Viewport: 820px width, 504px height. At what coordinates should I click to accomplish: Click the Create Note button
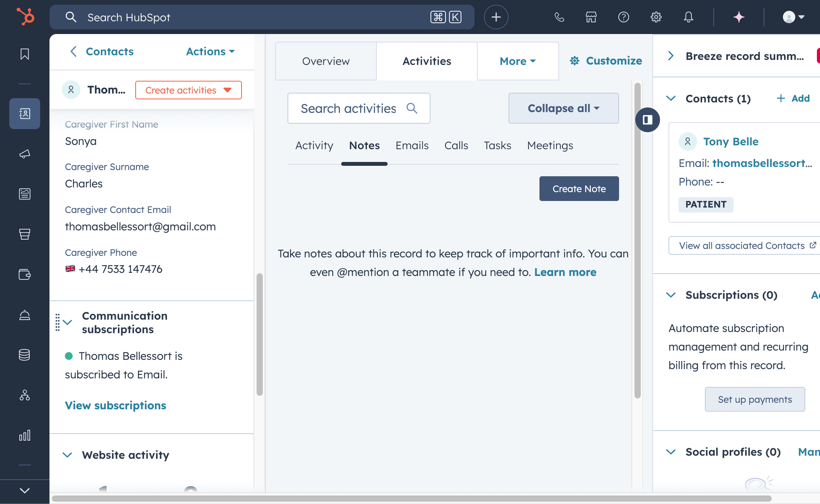[x=579, y=189]
